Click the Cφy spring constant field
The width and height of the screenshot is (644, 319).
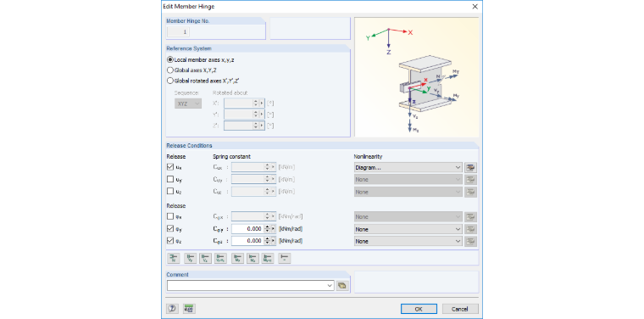pos(247,229)
